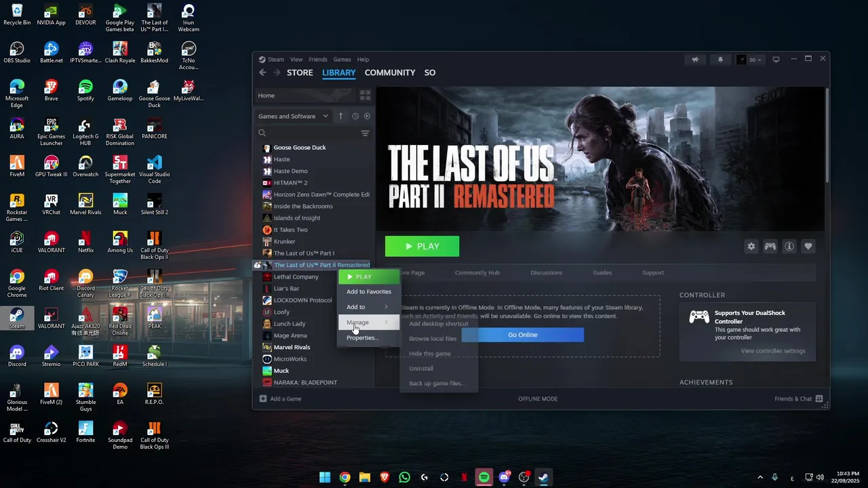868x488 pixels.
Task: Switch to COMMUNITY section
Action: point(390,73)
